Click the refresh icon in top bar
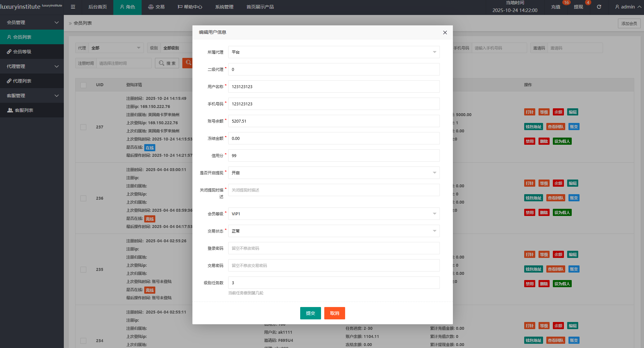The image size is (644, 348). [x=599, y=7]
